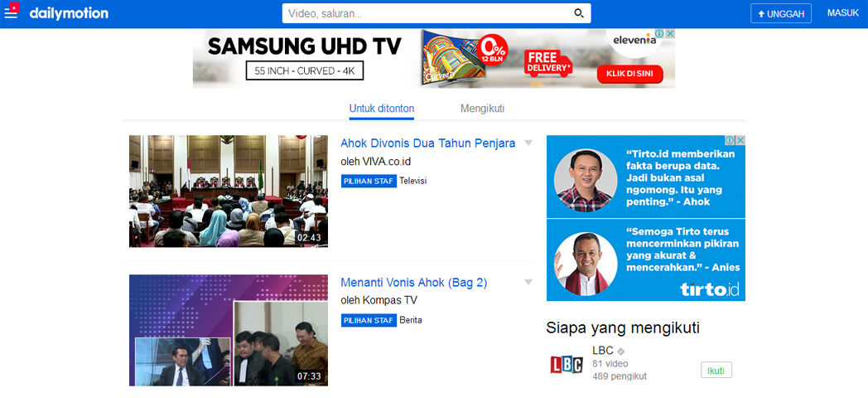This screenshot has height=398, width=868.
Task: Focus the Video, saluran search field
Action: click(436, 13)
